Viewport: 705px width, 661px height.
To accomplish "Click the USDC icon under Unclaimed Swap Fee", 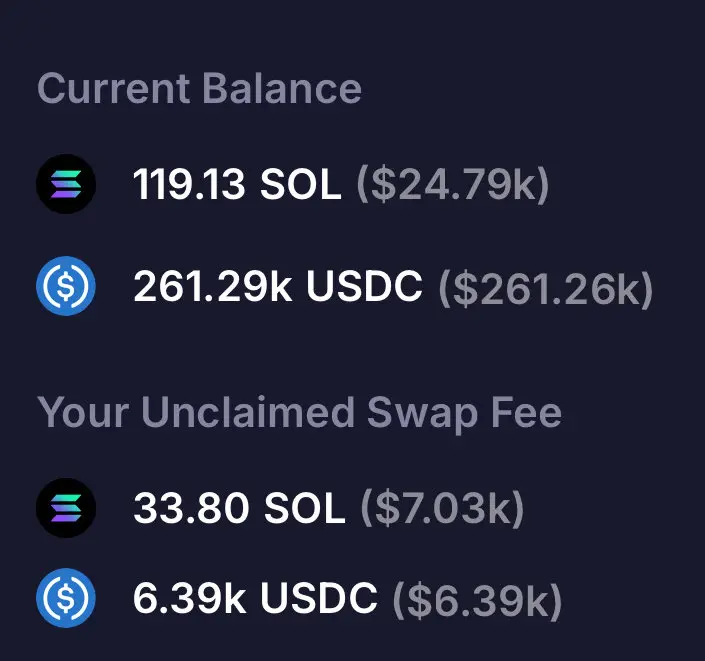I will pyautogui.click(x=66, y=598).
